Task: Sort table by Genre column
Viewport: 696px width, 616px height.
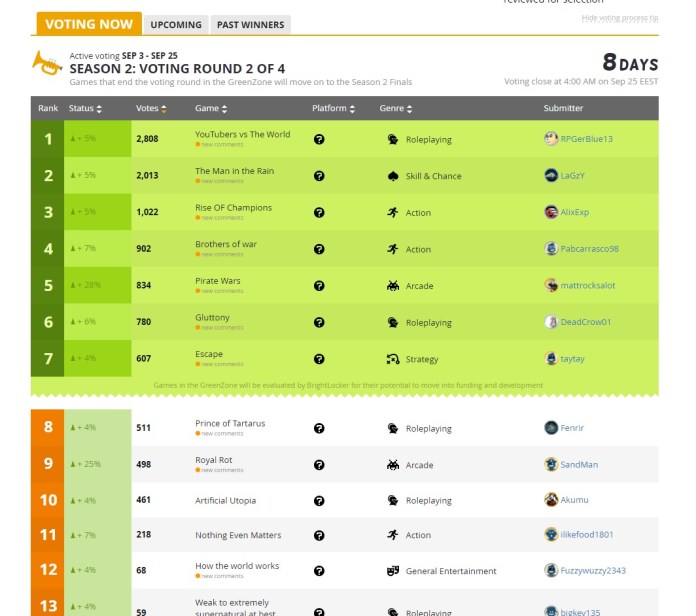Action: click(x=395, y=108)
